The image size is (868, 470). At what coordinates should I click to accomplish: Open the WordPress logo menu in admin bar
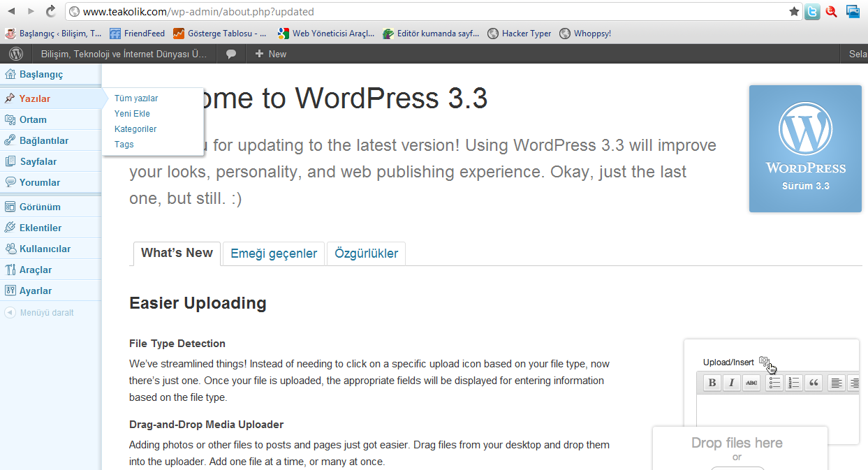click(16, 54)
